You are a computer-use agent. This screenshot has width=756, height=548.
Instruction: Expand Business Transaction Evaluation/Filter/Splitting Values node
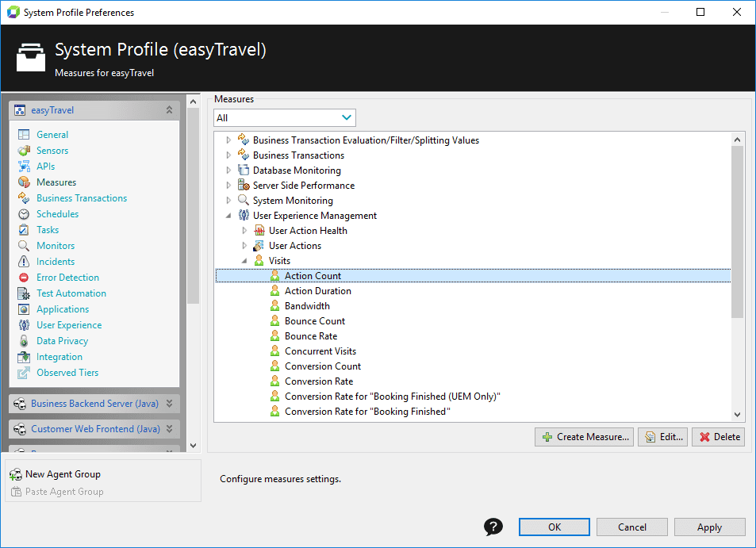tap(228, 140)
